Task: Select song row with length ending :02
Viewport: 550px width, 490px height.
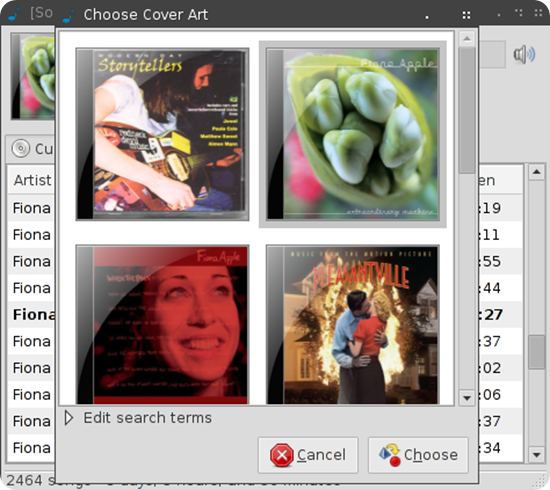Action: (x=500, y=368)
